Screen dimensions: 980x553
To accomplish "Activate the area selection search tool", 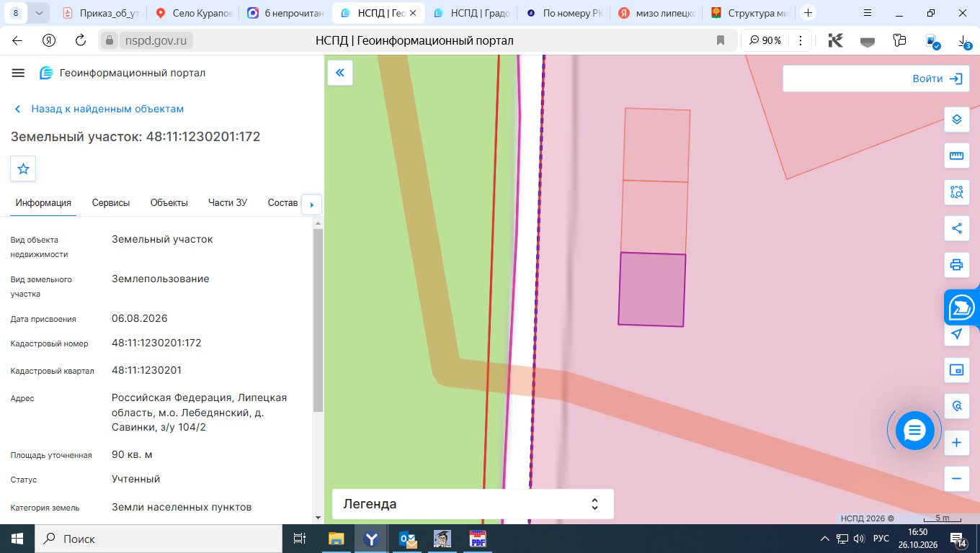I will [956, 192].
